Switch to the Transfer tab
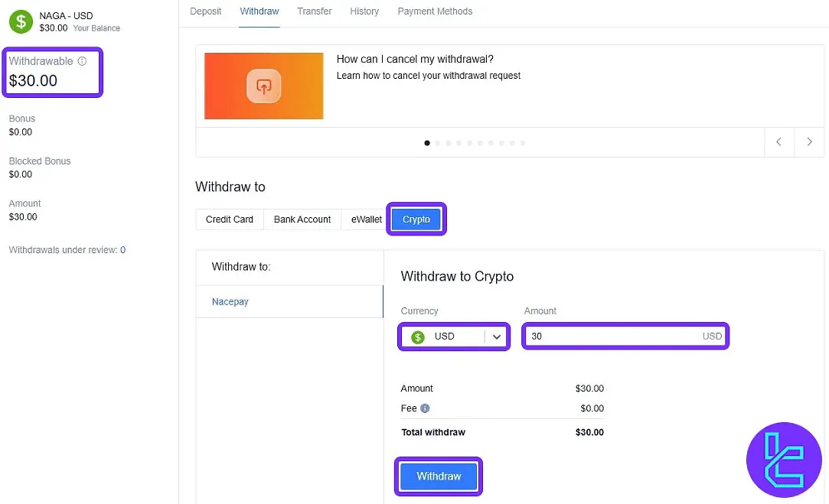This screenshot has width=829, height=504. tap(314, 11)
